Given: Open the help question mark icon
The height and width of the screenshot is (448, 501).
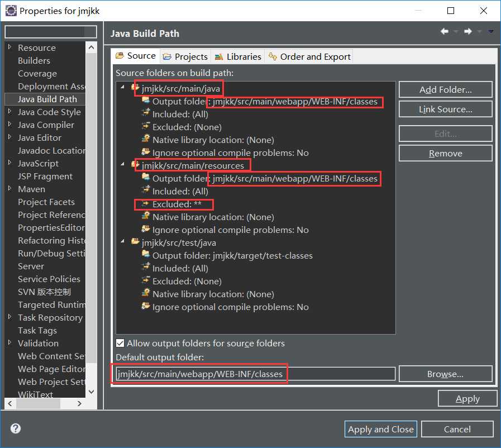Looking at the screenshot, I should (x=16, y=428).
